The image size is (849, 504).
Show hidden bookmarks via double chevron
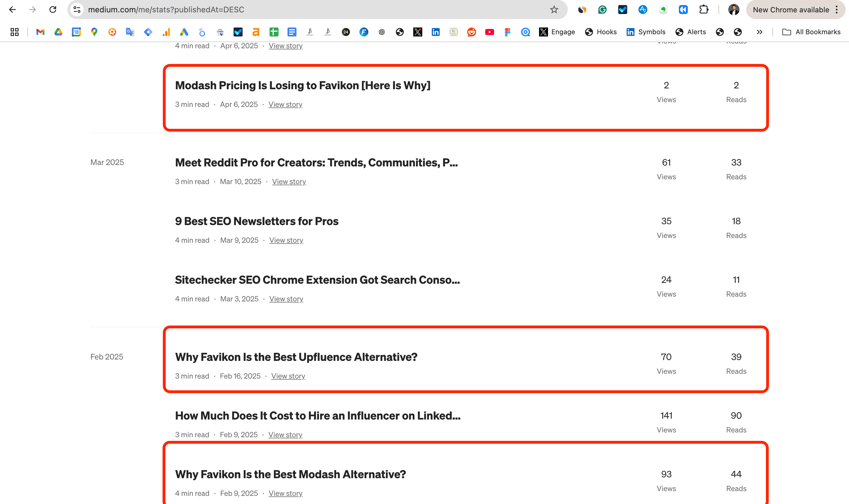(760, 32)
